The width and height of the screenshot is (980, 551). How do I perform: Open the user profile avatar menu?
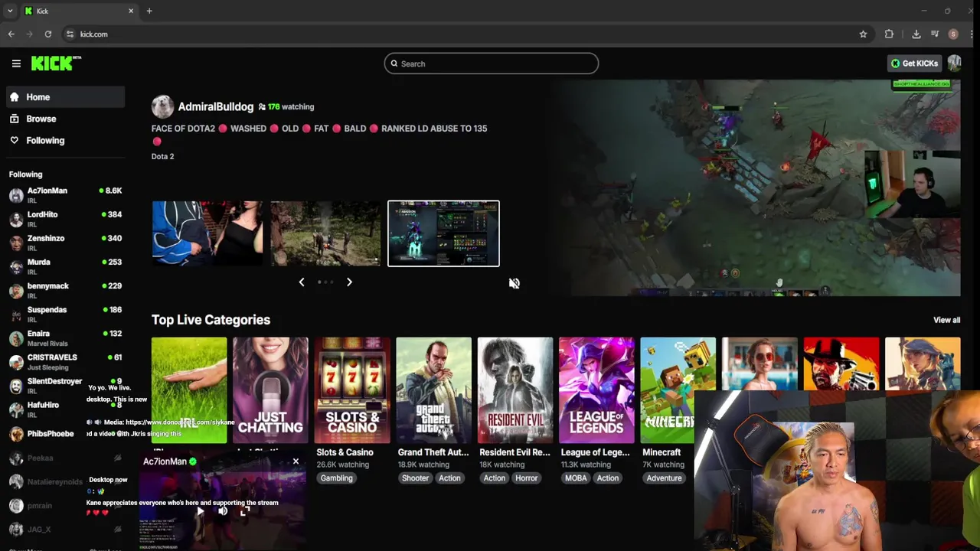[x=954, y=64]
